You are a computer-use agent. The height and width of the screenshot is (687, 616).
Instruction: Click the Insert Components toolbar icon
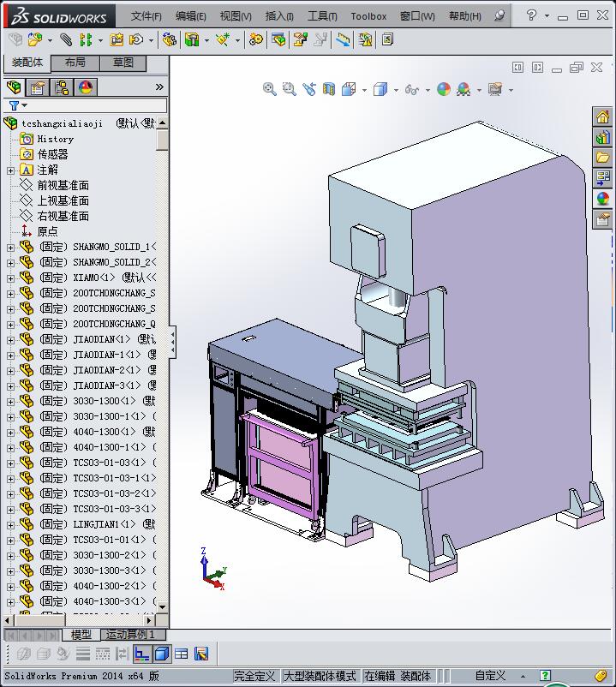pos(34,40)
